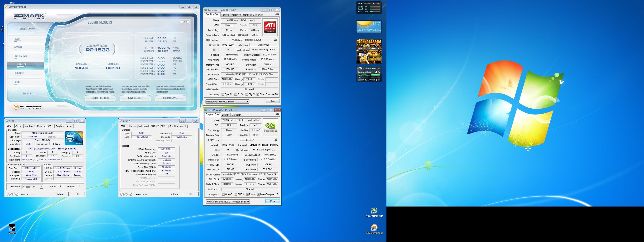The image size is (644, 242).
Task: Open Hardware Giveaway tab
Action: pos(253,15)
